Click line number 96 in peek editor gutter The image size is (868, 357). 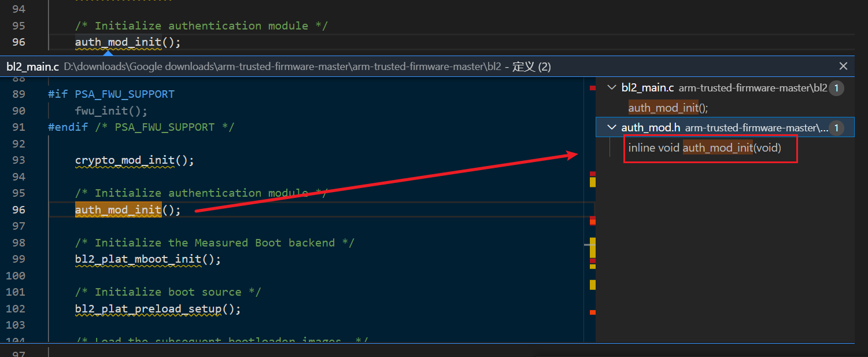pyautogui.click(x=19, y=209)
